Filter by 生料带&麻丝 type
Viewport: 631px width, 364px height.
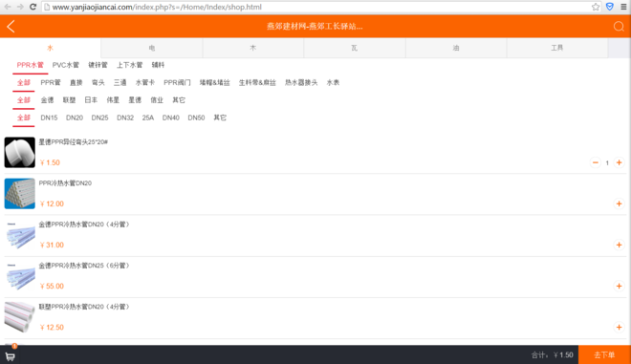[257, 82]
